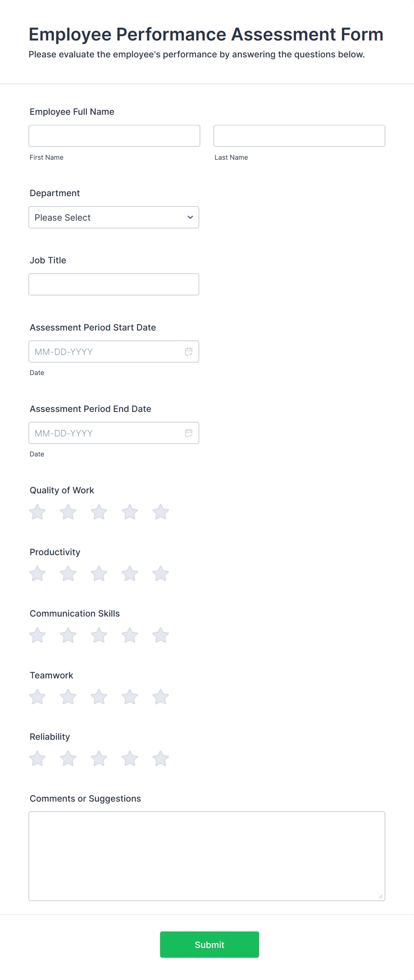Click the Assessment Period End Date field
Screen dimensions: 414x980
pyautogui.click(x=107, y=433)
